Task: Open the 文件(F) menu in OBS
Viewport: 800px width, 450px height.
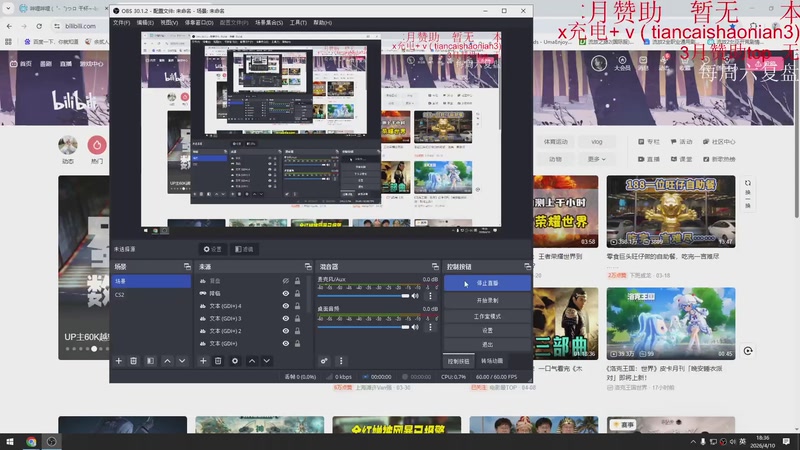Action: (x=121, y=23)
